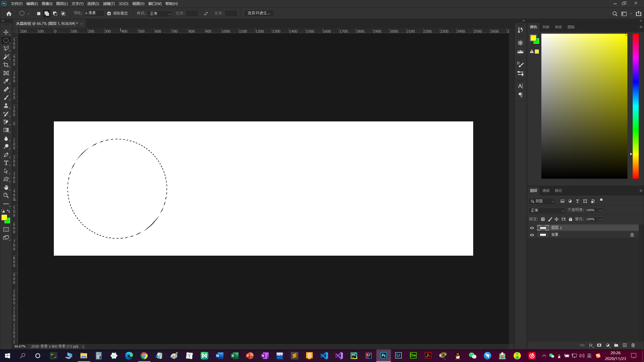Open Lightroom from the taskbar
The image size is (644, 362).
click(398, 356)
